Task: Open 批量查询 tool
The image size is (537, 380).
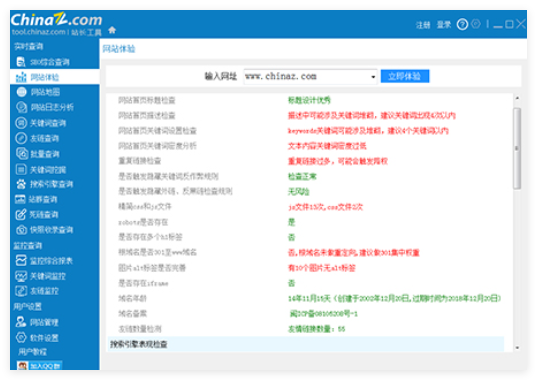Action: click(38, 154)
